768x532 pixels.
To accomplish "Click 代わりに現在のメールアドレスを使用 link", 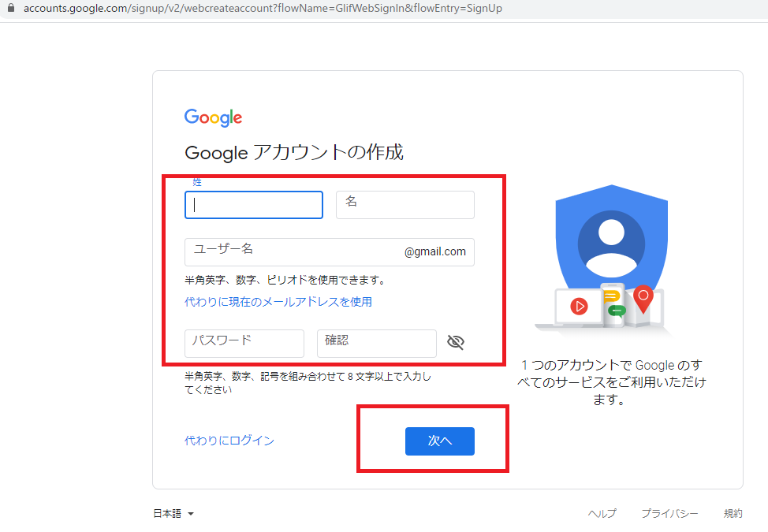I will [278, 302].
